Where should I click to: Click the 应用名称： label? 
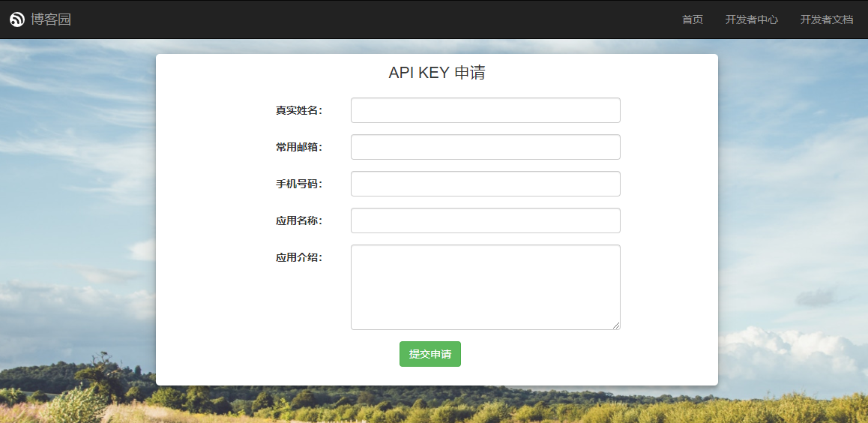tap(299, 221)
